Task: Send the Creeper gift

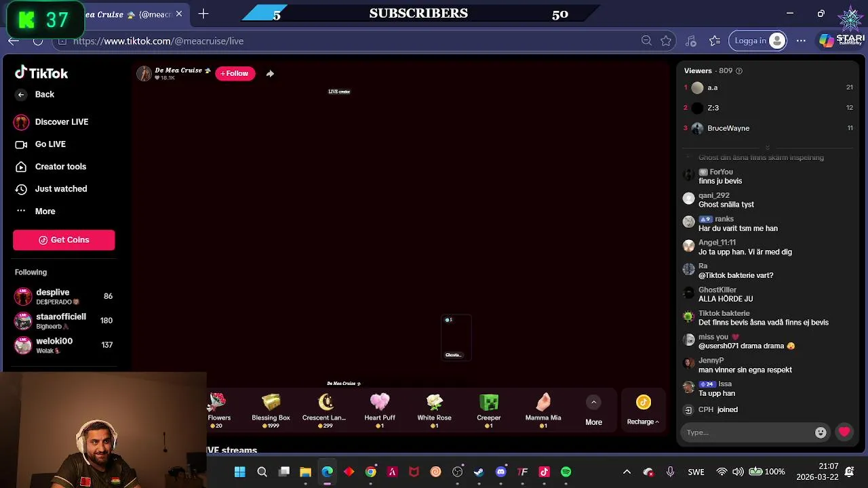Action: pos(488,410)
